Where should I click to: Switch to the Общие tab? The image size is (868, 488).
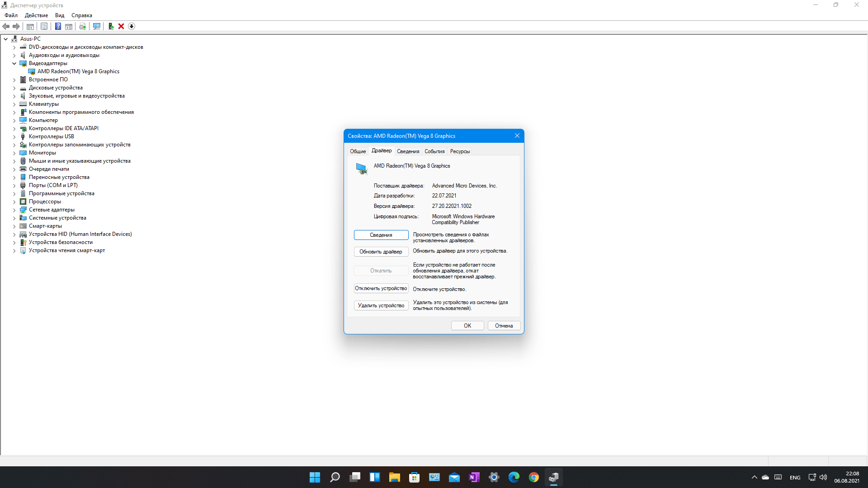pos(358,151)
